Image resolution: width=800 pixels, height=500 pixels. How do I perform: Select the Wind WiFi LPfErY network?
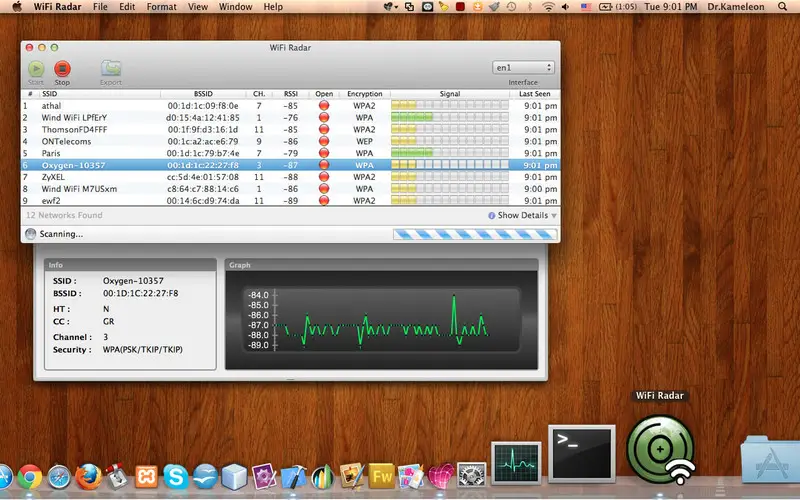290,117
